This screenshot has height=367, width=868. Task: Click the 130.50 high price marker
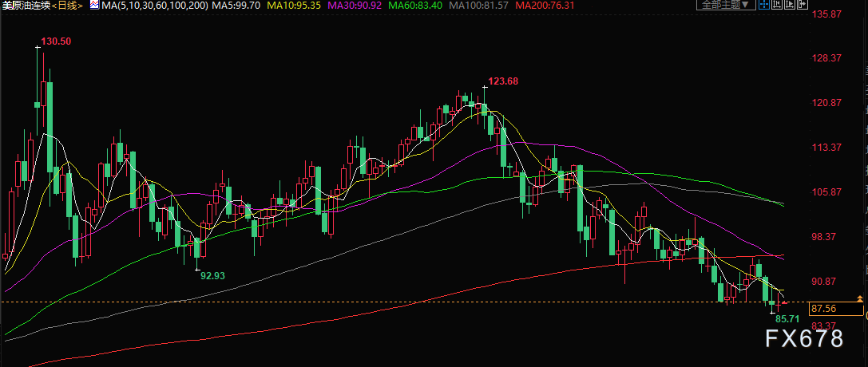tap(57, 41)
